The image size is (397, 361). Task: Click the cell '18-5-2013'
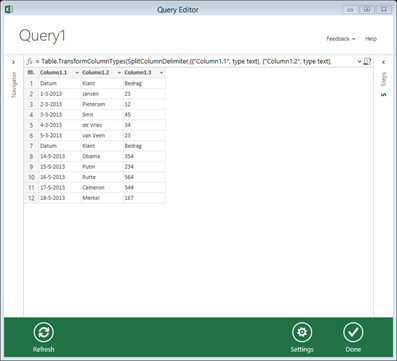coord(60,198)
